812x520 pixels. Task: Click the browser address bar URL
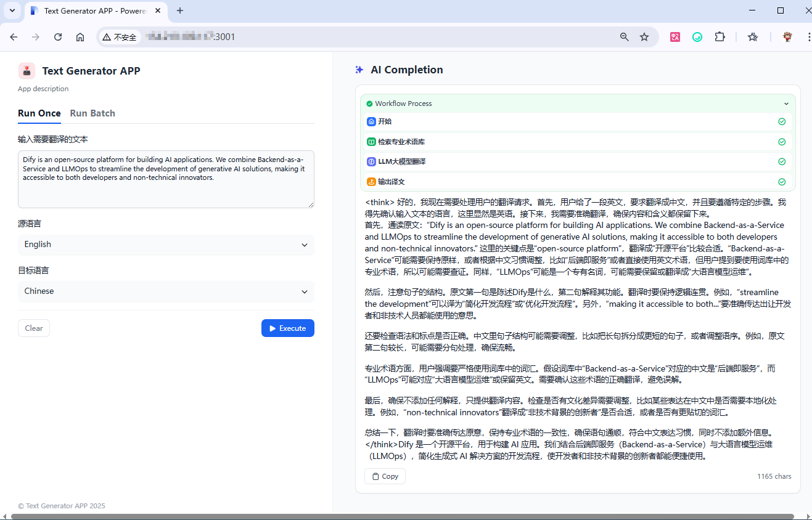(190, 37)
